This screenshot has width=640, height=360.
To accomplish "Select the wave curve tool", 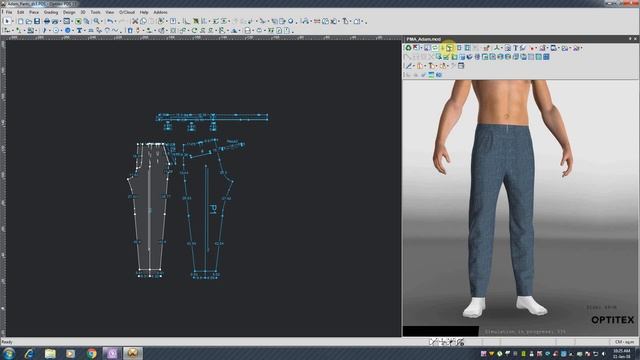I will [115, 30].
